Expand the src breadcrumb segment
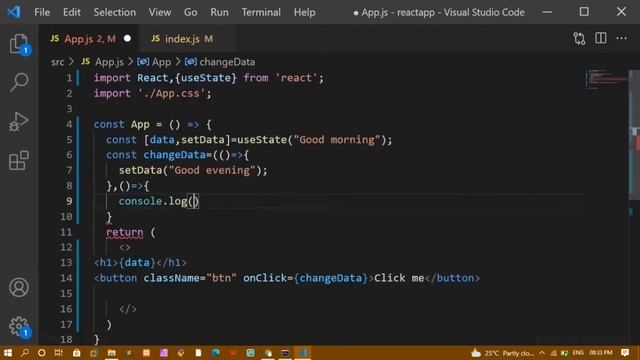The height and width of the screenshot is (360, 640). pos(58,62)
